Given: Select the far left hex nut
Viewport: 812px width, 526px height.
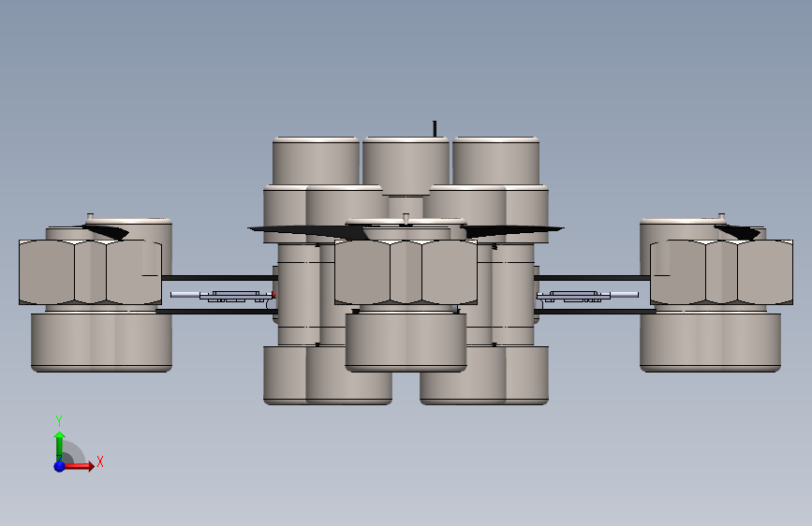Looking at the screenshot, I should pos(90,271).
